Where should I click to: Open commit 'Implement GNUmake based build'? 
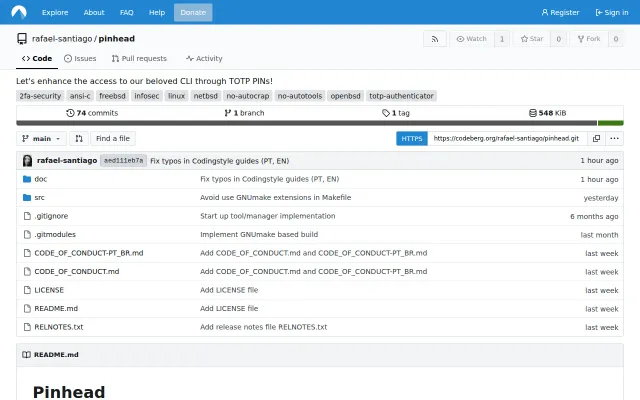[x=259, y=234]
